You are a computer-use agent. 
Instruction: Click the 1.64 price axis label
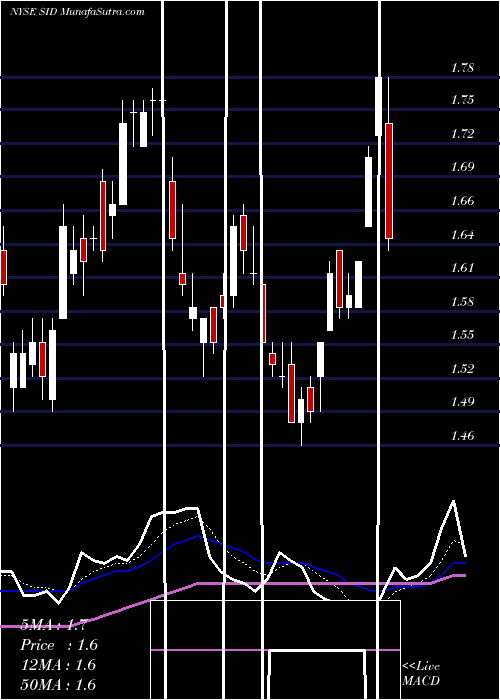462,234
